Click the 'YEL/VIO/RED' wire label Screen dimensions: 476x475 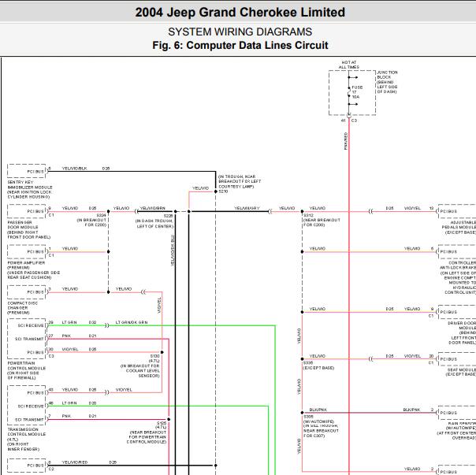click(x=75, y=462)
